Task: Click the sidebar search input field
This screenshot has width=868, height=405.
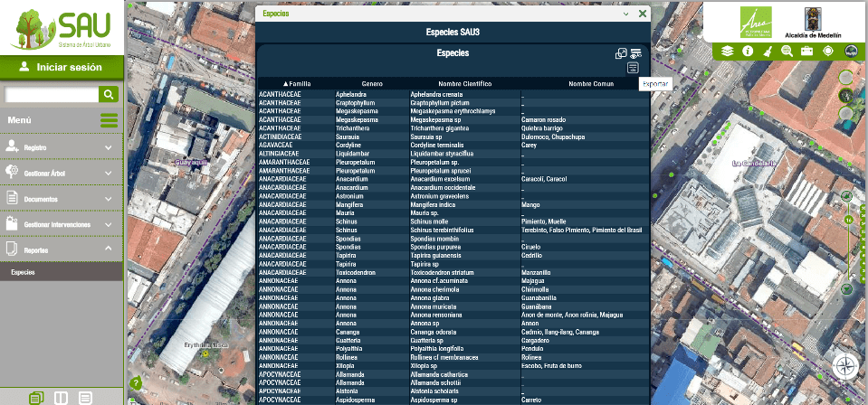Action: (x=52, y=95)
